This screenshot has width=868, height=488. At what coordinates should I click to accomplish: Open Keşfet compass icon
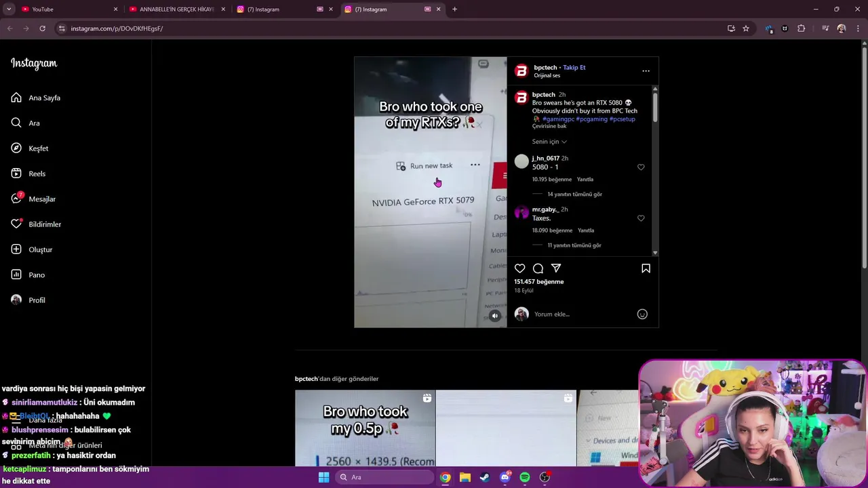(16, 148)
